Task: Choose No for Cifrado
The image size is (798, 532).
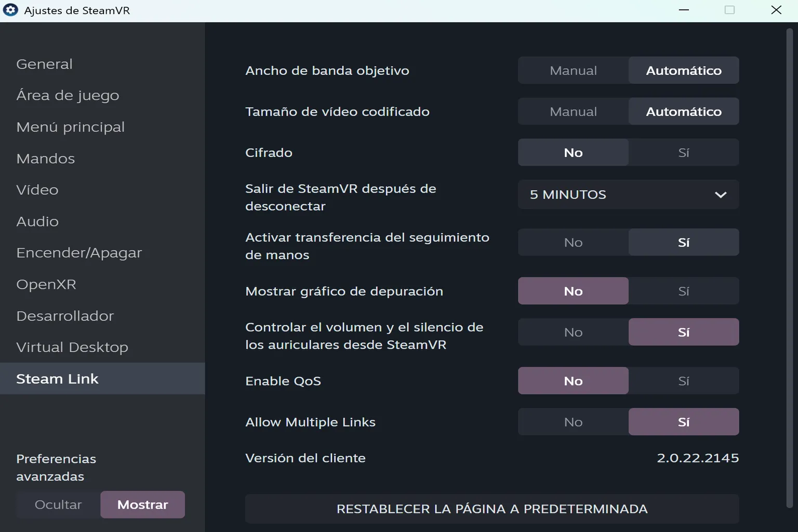Action: 573,152
